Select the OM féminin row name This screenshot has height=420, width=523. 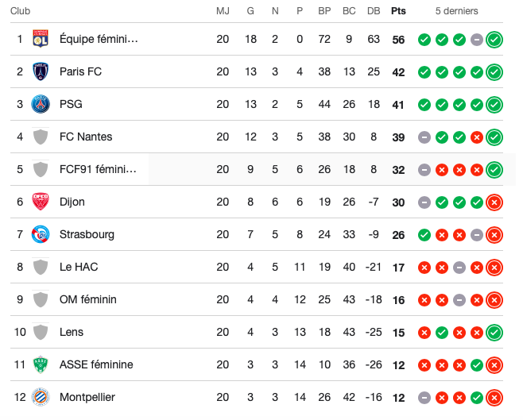click(x=87, y=299)
